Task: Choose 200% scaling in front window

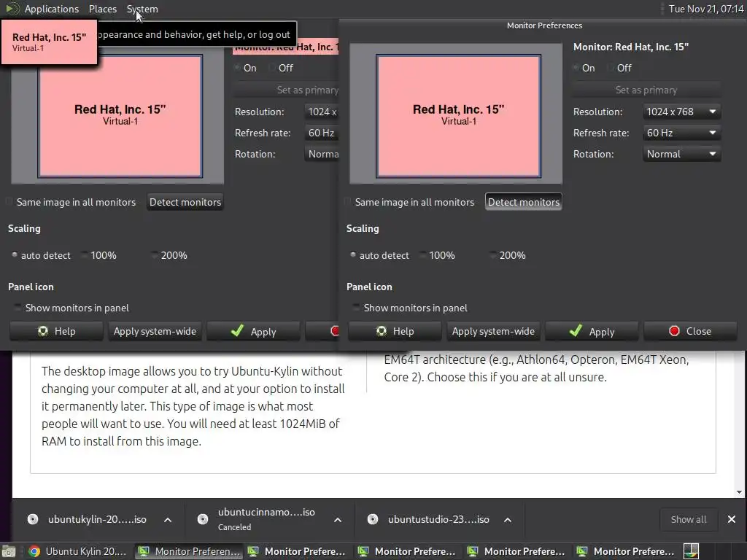Action: coord(493,254)
